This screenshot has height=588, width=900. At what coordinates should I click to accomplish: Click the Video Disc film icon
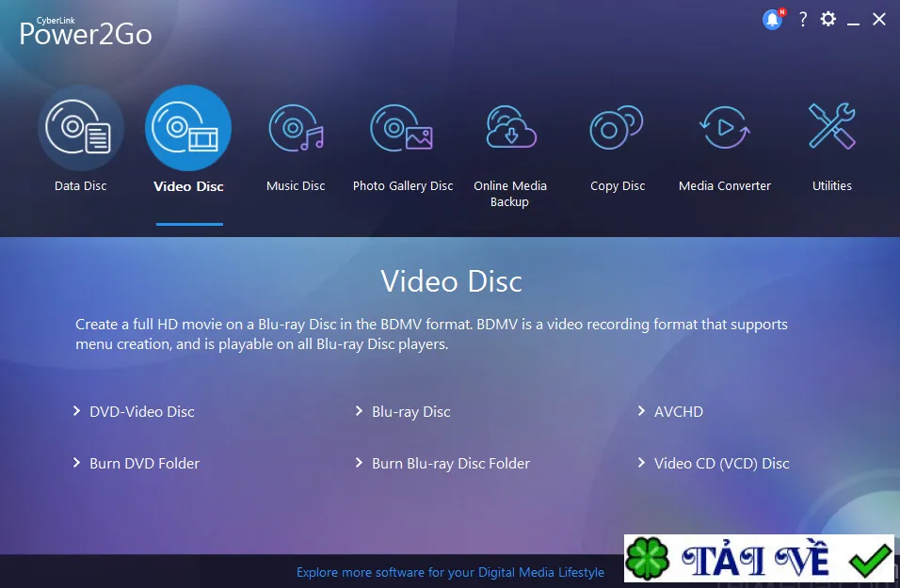(188, 128)
